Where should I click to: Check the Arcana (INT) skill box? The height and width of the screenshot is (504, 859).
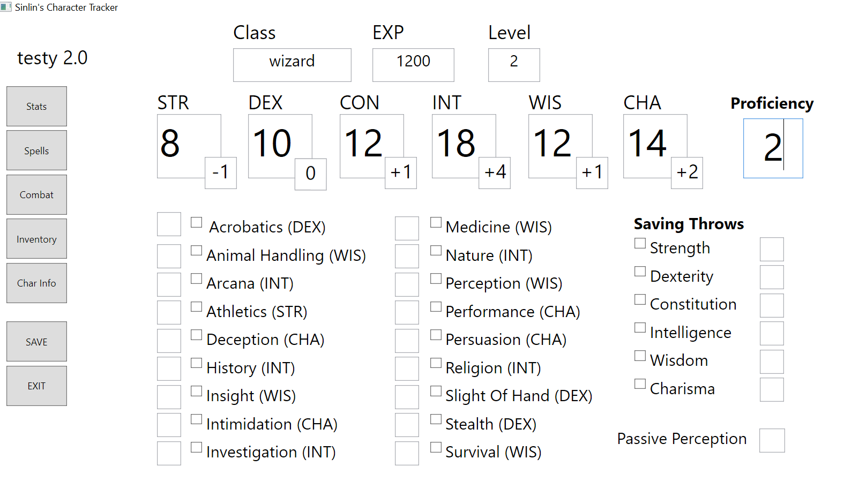pyautogui.click(x=197, y=279)
